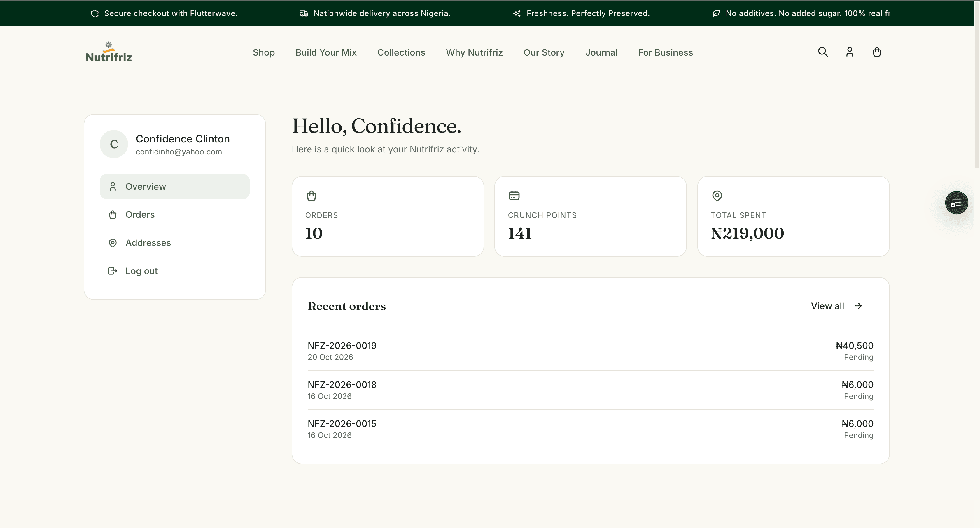Click the avatar circle with letter C
The image size is (980, 528).
pos(114,144)
